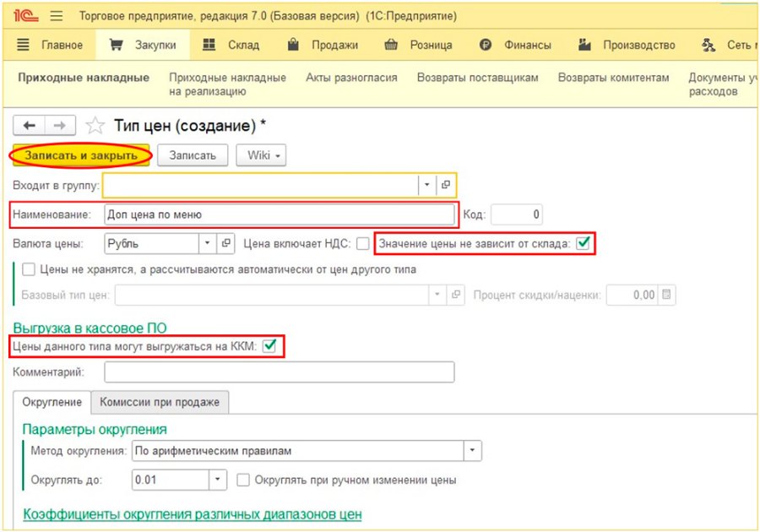Image resolution: width=760 pixels, height=532 pixels.
Task: Expand the Метод округления dropdown
Action: [x=472, y=451]
